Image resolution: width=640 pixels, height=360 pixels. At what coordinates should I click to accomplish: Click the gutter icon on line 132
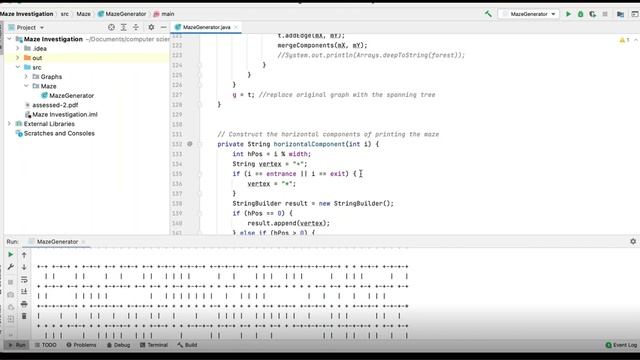(190, 144)
